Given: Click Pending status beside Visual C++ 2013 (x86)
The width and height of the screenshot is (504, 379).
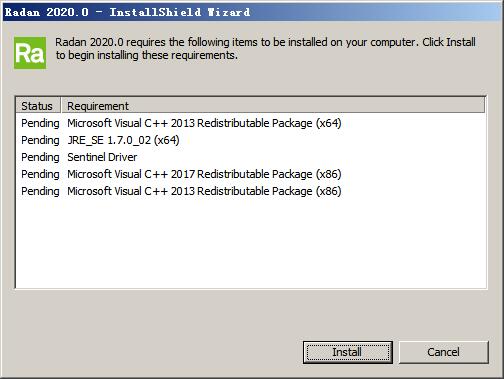Looking at the screenshot, I should (40, 191).
